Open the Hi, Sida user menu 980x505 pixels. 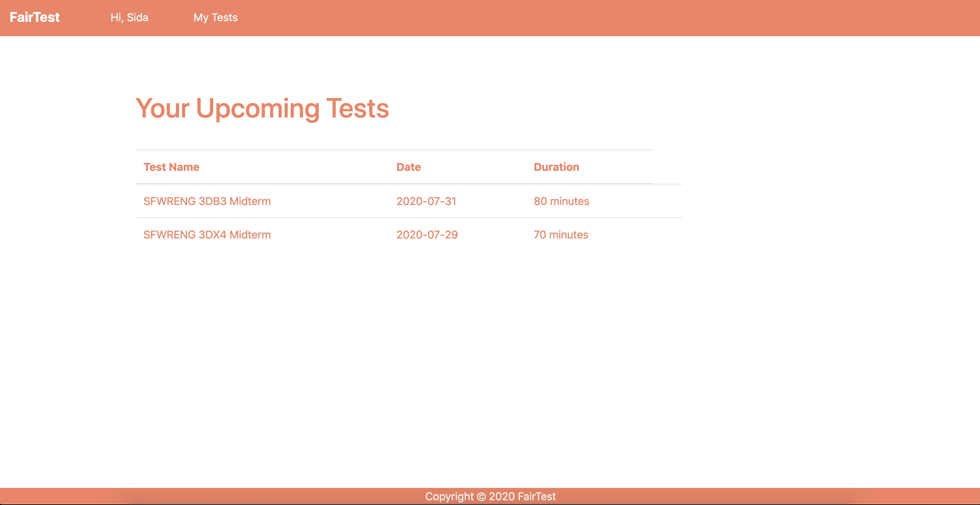[x=130, y=17]
